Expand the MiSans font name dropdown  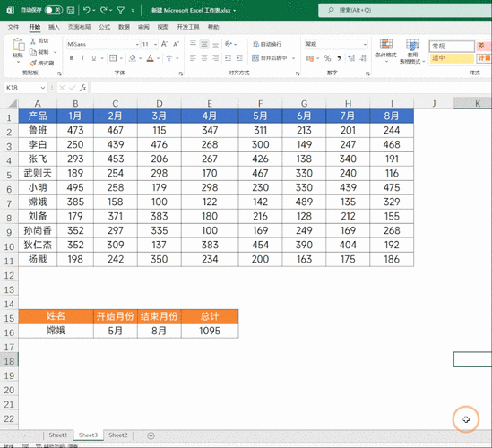pyautogui.click(x=137, y=45)
